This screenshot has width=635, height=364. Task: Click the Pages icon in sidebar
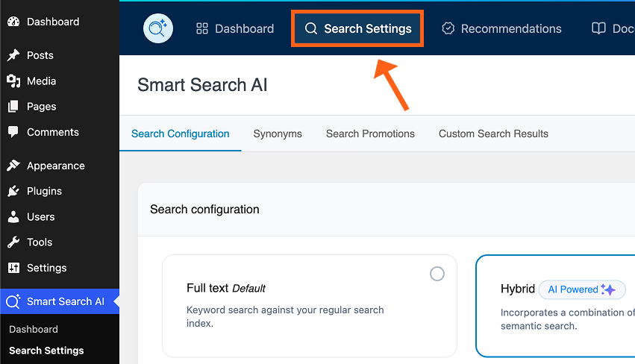[13, 107]
